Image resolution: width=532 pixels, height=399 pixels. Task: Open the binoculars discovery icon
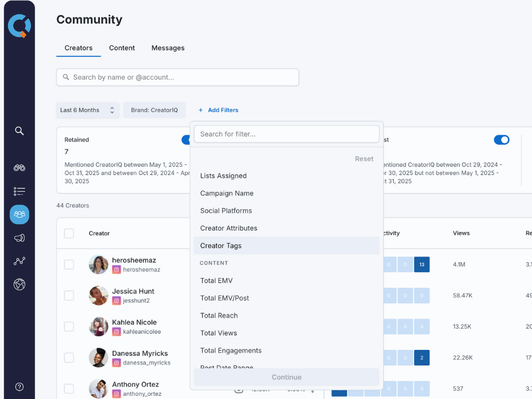[x=19, y=168]
